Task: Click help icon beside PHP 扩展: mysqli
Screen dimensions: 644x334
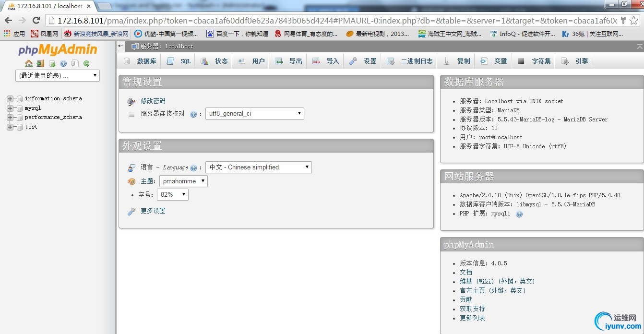Action: pyautogui.click(x=519, y=214)
